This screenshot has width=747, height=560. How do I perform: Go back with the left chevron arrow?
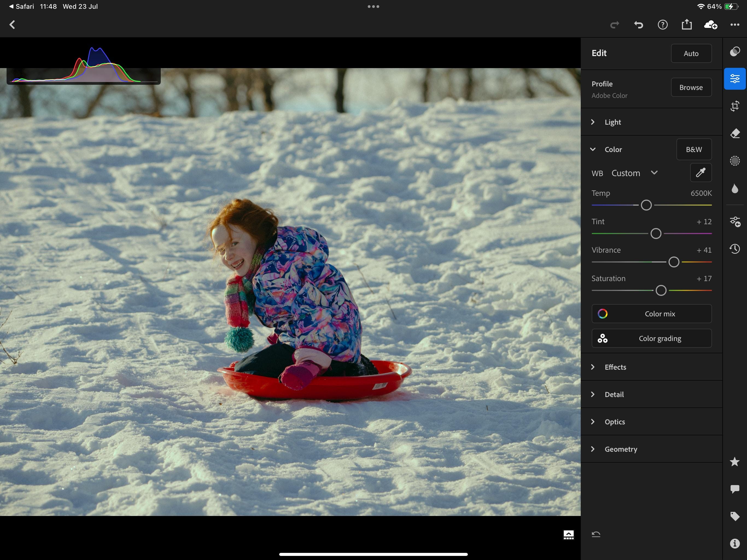coord(13,25)
